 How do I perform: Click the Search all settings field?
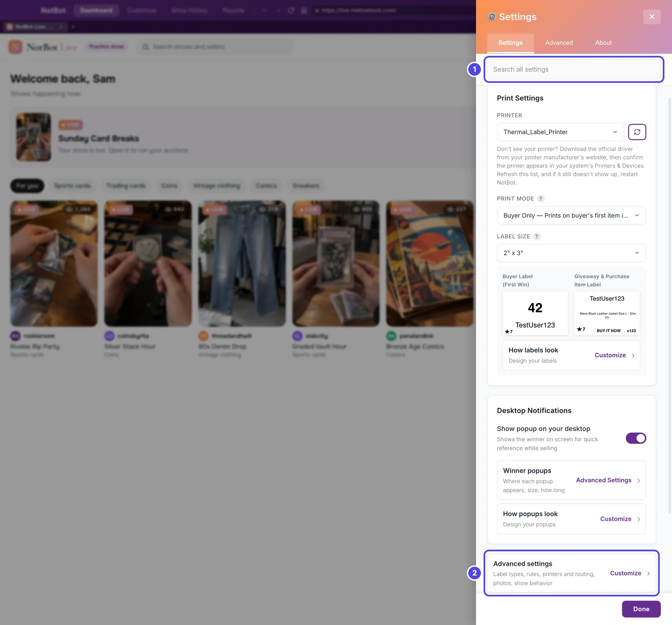574,69
